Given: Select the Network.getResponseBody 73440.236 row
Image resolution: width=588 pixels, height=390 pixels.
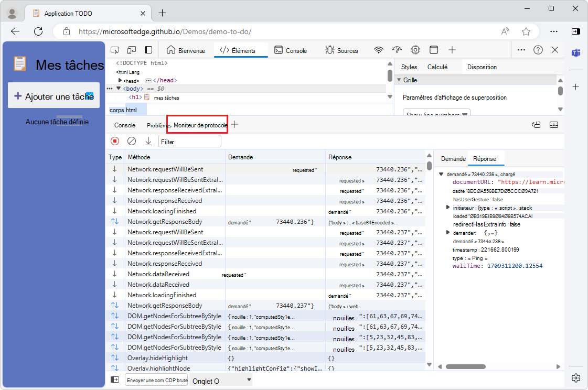Looking at the screenshot, I should click(x=165, y=222).
